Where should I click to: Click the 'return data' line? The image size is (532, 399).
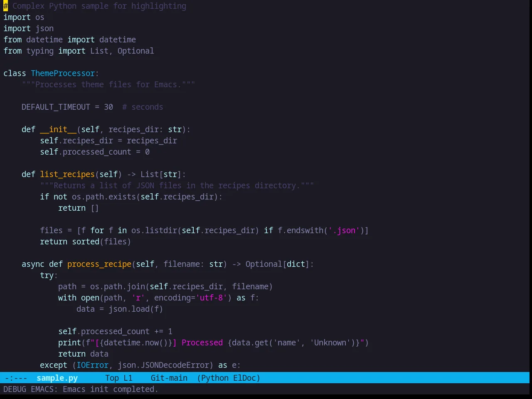pos(83,354)
